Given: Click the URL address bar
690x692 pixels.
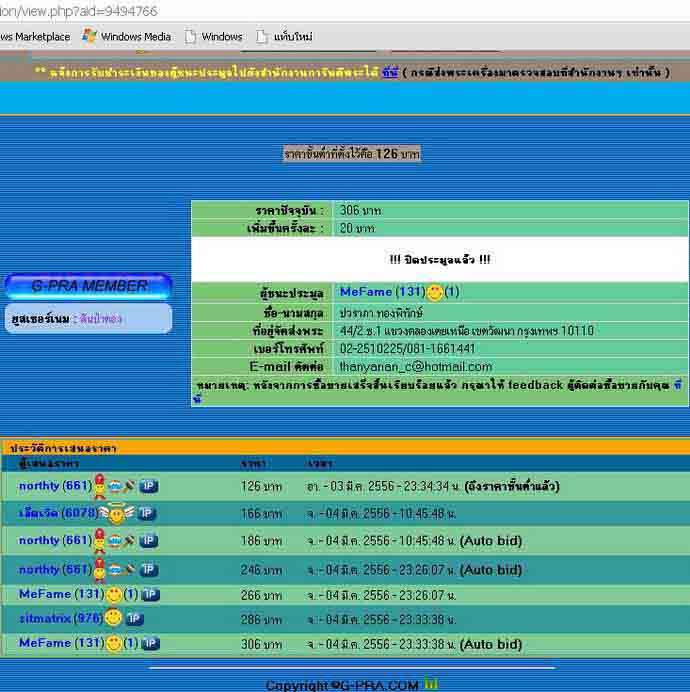Looking at the screenshot, I should click(x=300, y=11).
